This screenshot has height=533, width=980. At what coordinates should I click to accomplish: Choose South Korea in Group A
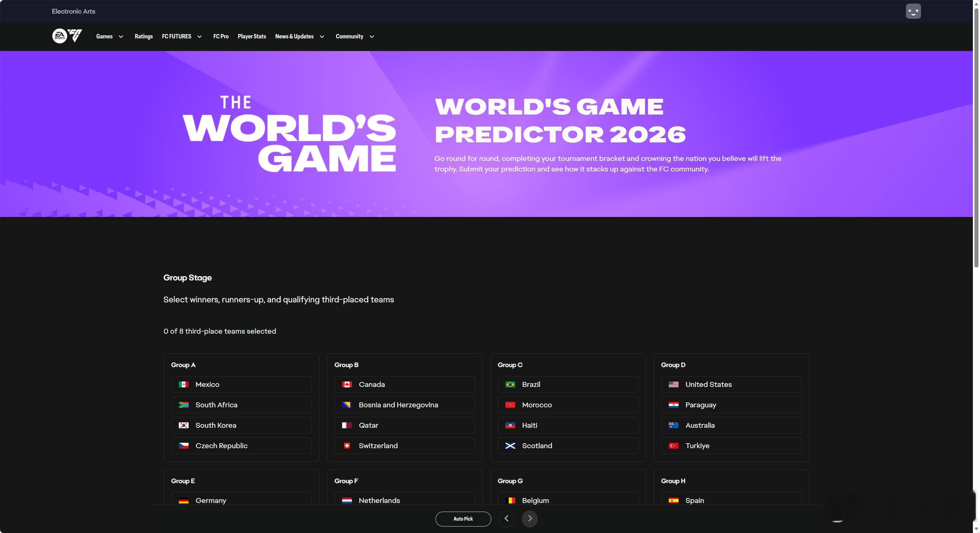[241, 425]
